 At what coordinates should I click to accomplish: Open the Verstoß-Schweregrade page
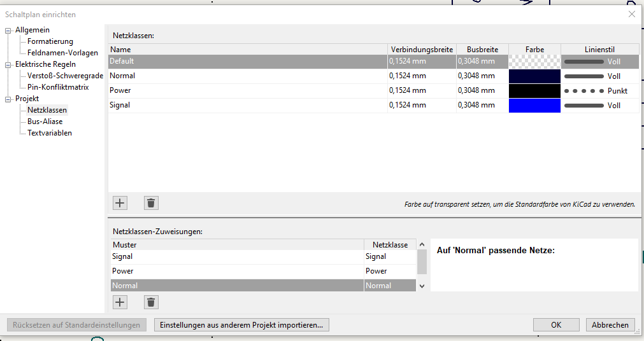[66, 76]
